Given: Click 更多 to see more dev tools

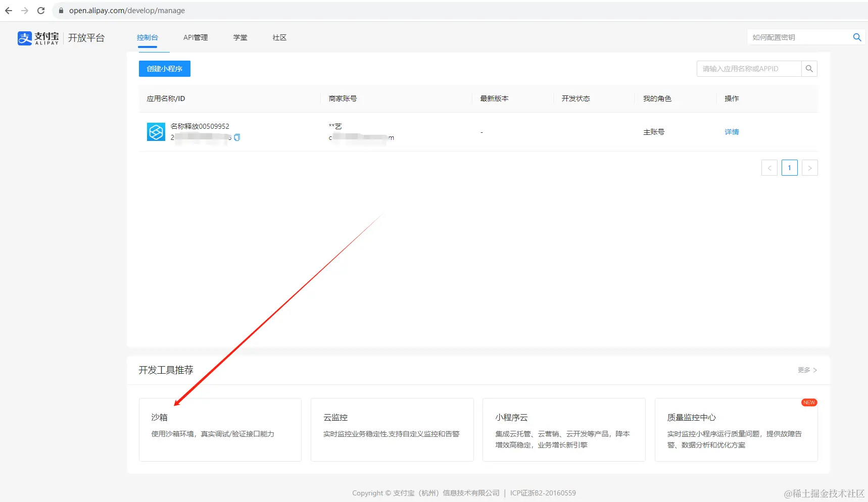Looking at the screenshot, I should pos(807,370).
